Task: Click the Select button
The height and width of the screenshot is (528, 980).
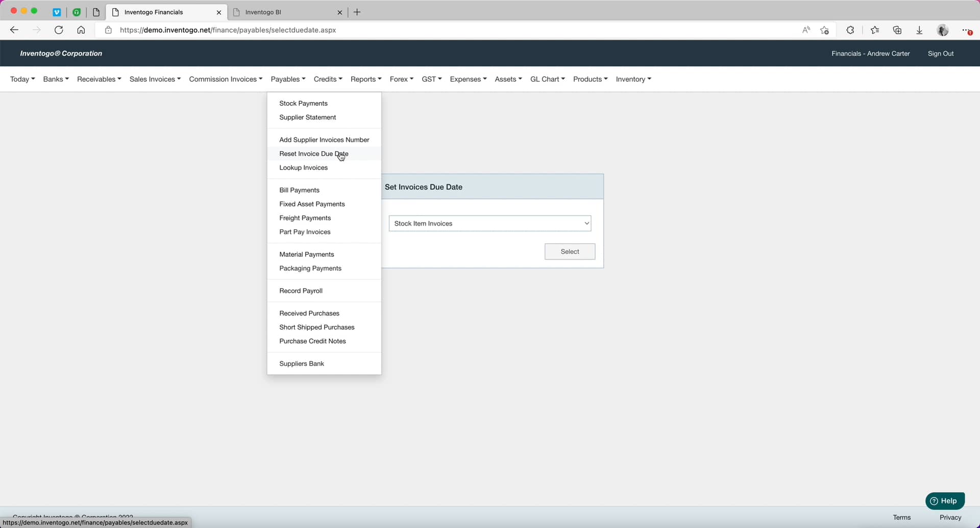Action: (x=570, y=251)
